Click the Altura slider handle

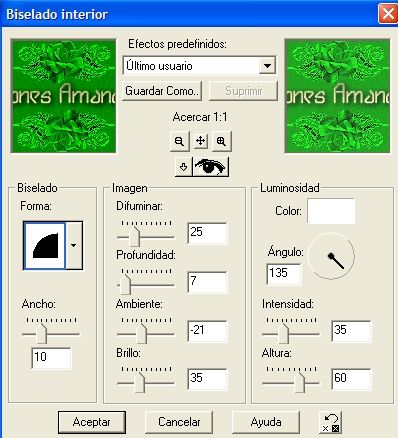tap(300, 383)
